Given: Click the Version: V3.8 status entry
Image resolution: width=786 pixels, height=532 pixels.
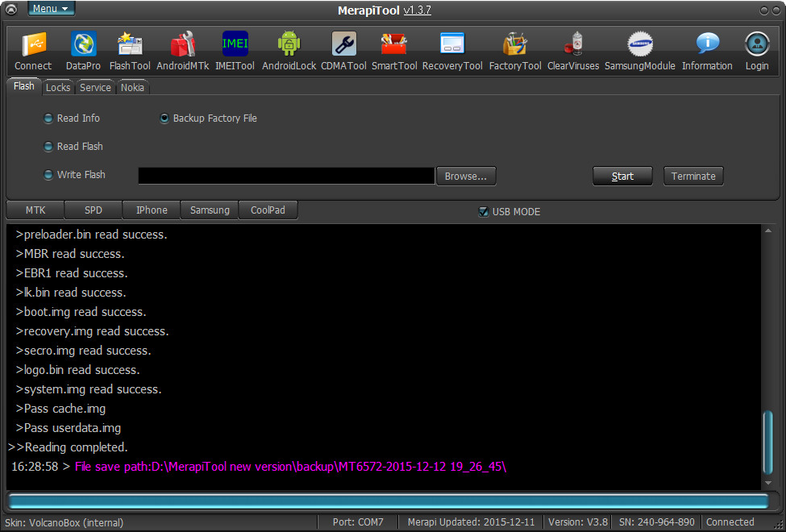Looking at the screenshot, I should coord(577,522).
